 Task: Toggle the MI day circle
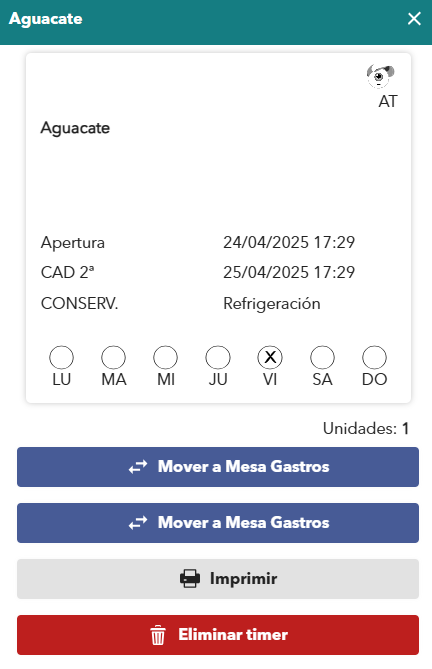[165, 358]
